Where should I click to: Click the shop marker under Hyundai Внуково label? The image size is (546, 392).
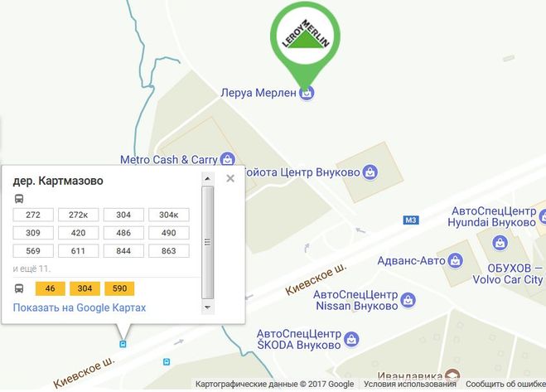500,243
